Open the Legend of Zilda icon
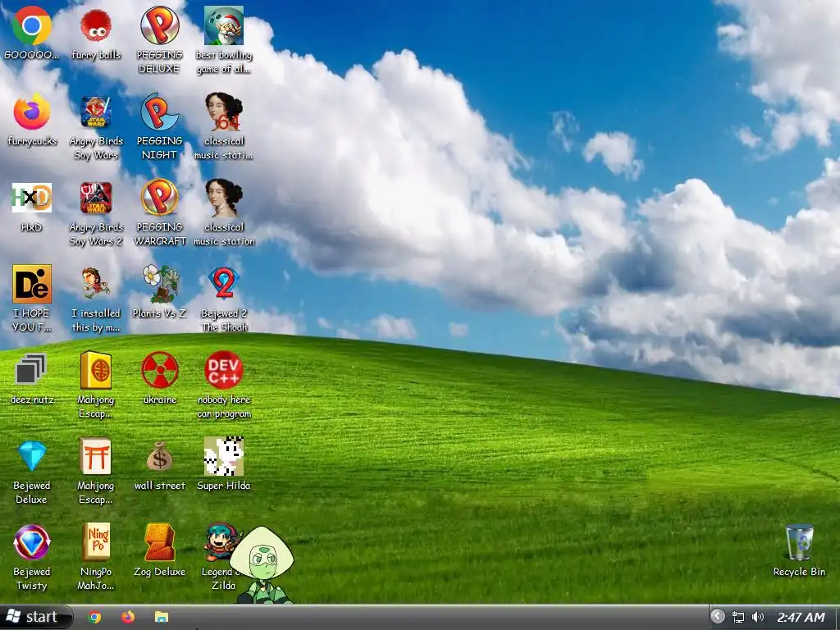This screenshot has height=630, width=840. (220, 541)
